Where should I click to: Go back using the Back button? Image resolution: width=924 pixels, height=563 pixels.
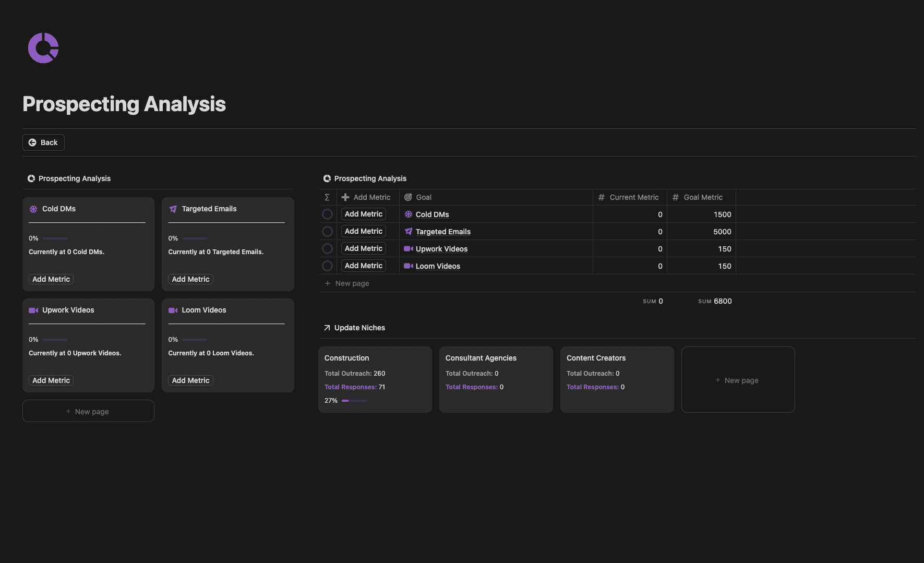(x=43, y=142)
